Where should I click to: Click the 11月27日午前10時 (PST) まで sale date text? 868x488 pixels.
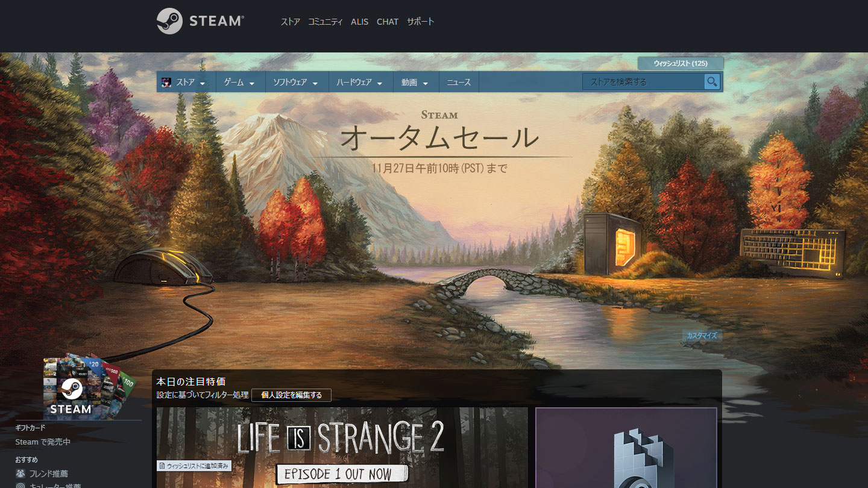click(439, 168)
